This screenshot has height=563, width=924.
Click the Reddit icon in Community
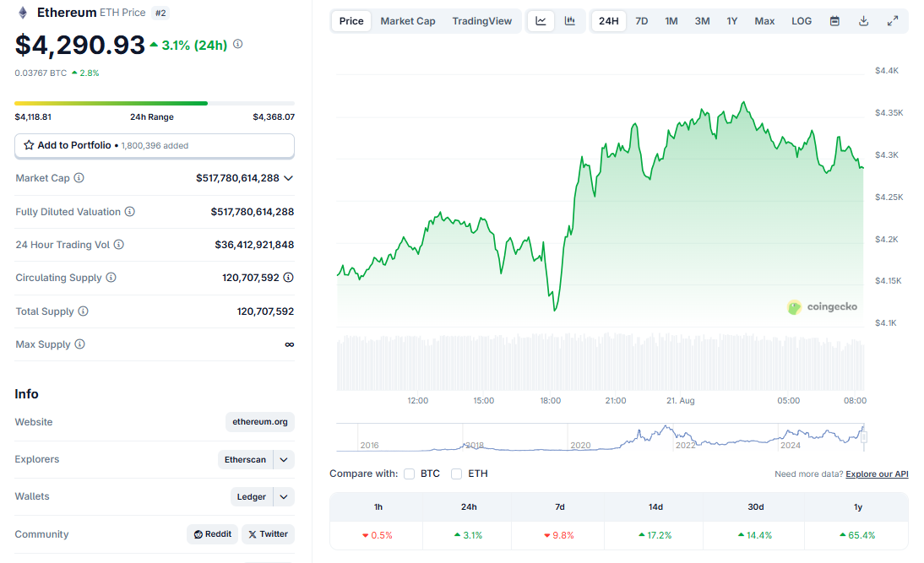click(x=198, y=534)
